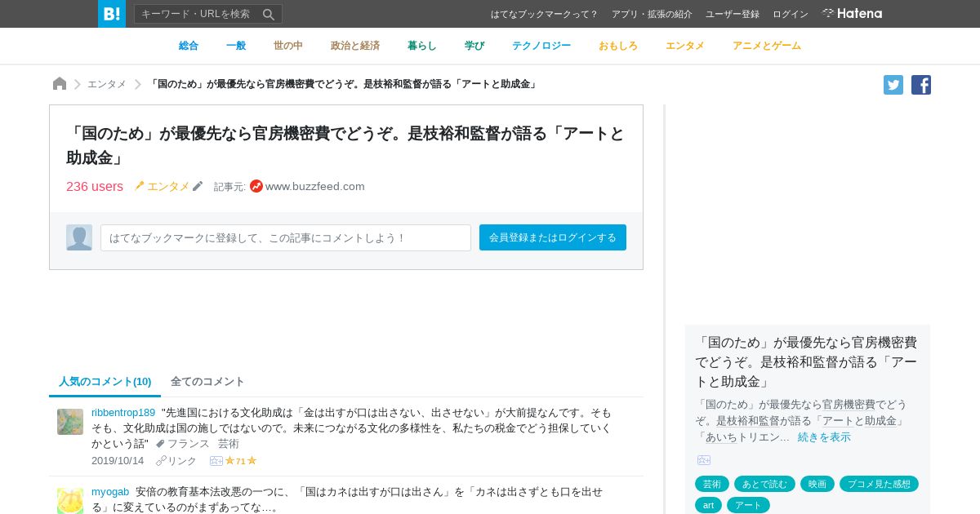Select 一般 category tab

236,46
